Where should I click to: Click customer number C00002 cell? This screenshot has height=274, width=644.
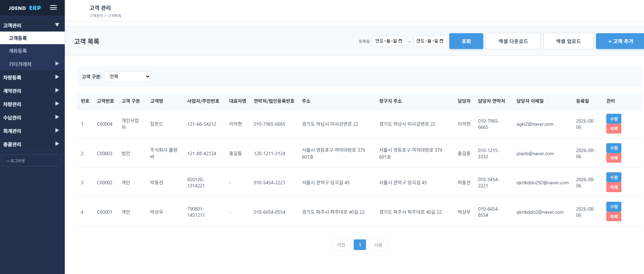coord(105,183)
